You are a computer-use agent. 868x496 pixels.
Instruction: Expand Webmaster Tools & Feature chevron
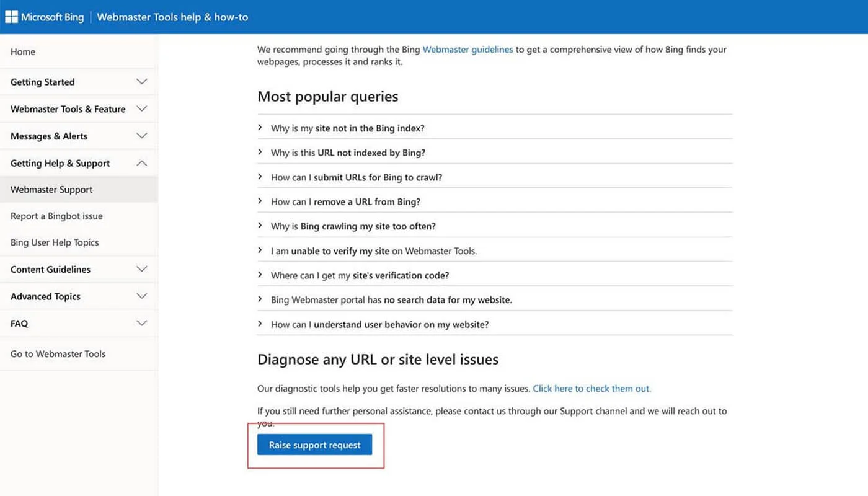point(141,109)
